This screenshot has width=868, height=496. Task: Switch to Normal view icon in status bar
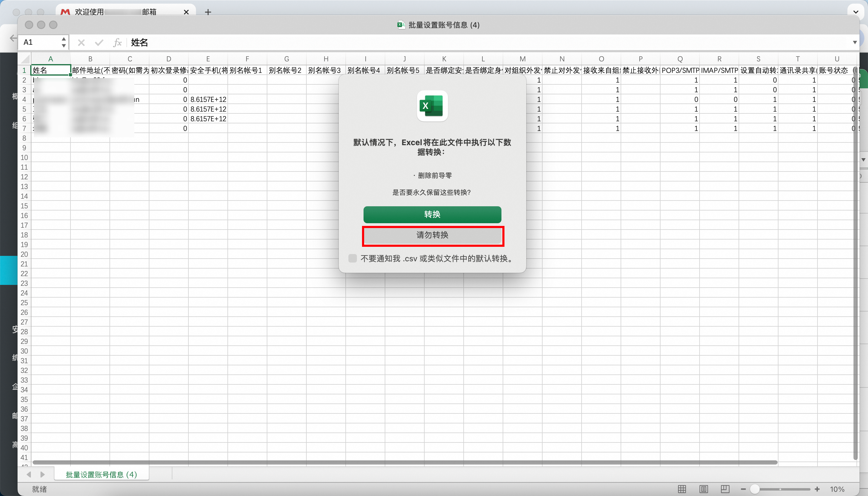click(x=682, y=489)
